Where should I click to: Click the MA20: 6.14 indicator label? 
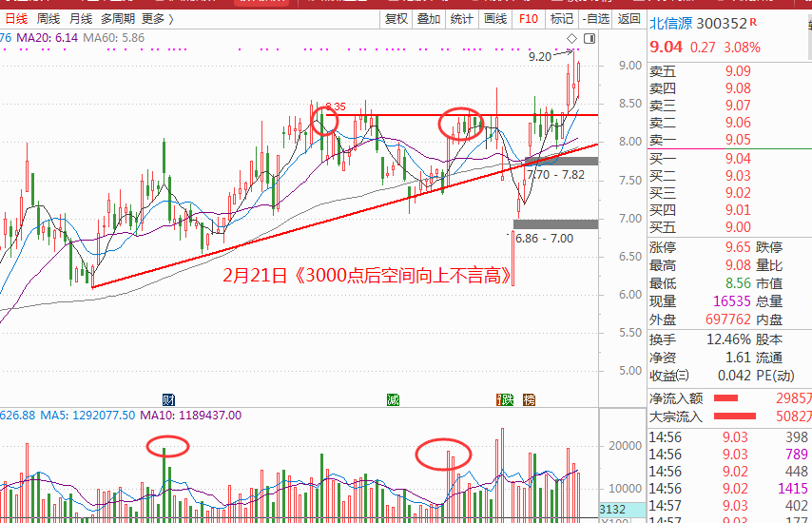point(48,38)
